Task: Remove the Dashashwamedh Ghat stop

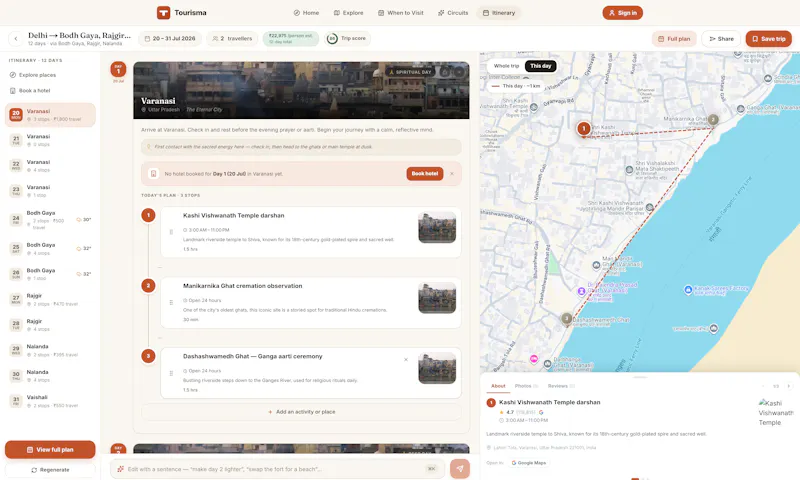Action: (406, 360)
